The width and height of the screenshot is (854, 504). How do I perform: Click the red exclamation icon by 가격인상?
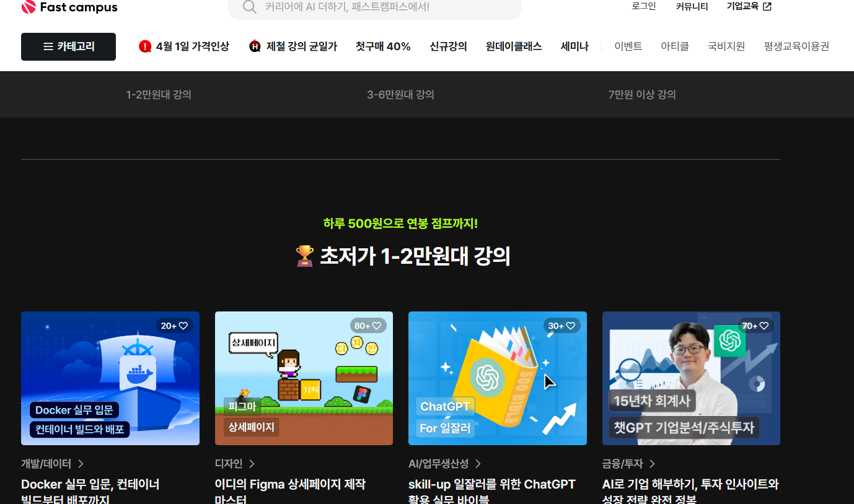(x=145, y=46)
